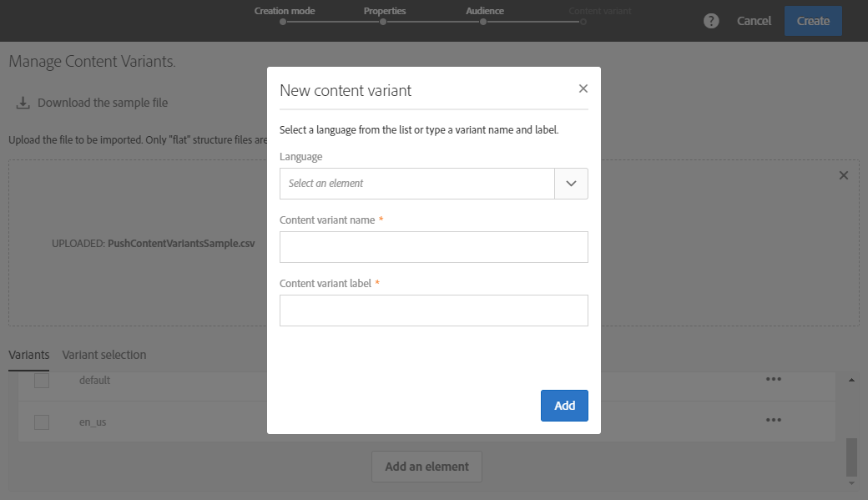868x500 pixels.
Task: Check the default variant checkbox
Action: coord(42,381)
